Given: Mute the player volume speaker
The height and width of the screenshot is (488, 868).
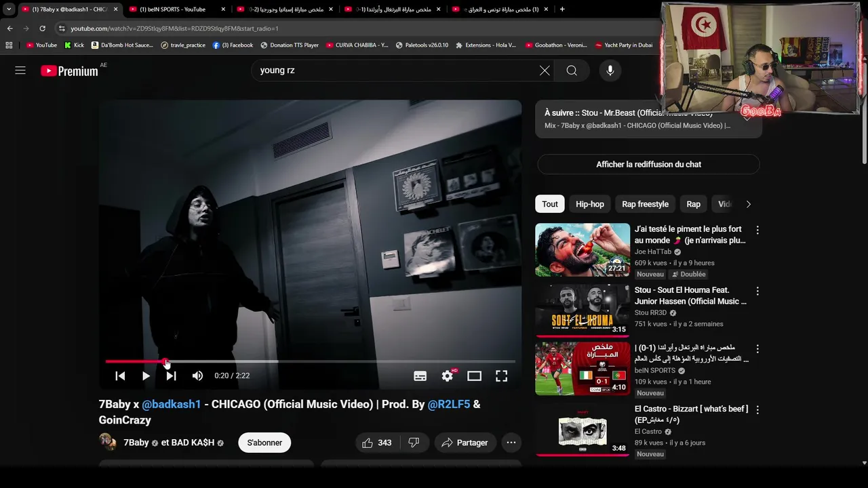Looking at the screenshot, I should 197,375.
